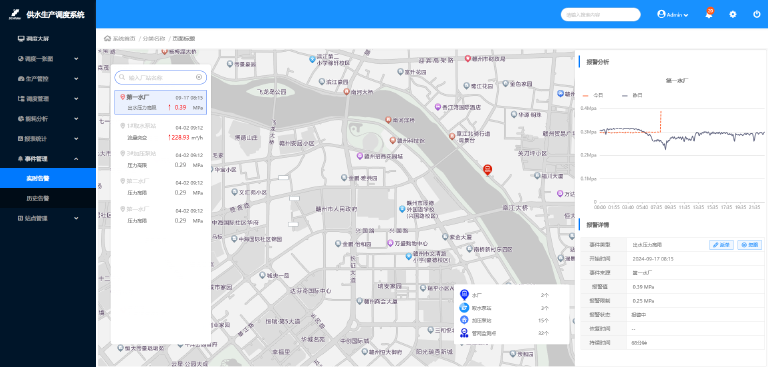Open the Admin user dropdown
The height and width of the screenshot is (367, 768).
tap(672, 15)
